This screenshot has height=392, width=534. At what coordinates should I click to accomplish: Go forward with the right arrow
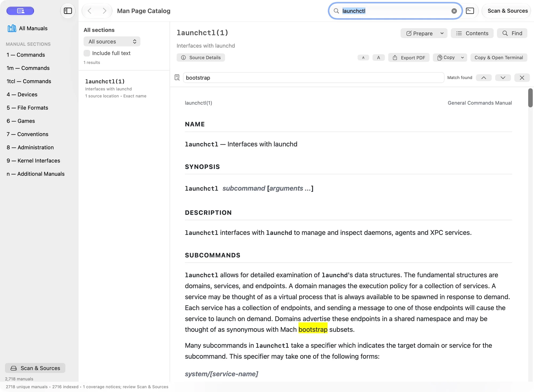(104, 11)
